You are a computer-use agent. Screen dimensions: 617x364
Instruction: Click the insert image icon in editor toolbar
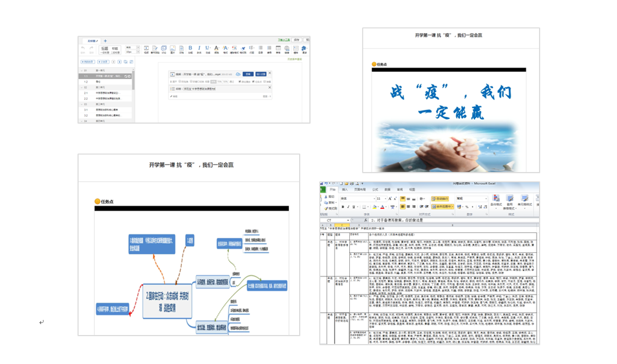click(x=172, y=48)
